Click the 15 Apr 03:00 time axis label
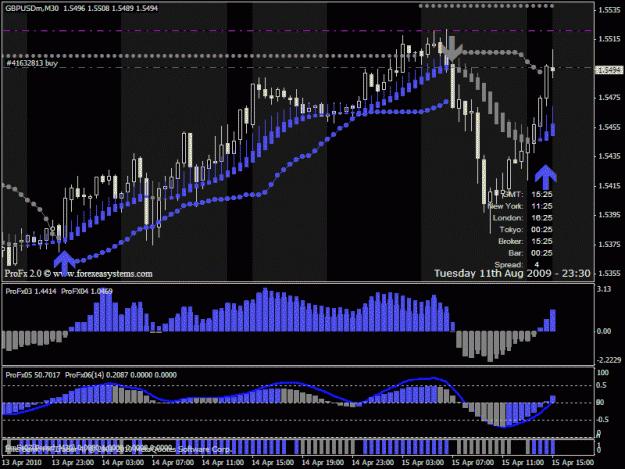This screenshot has width=625, height=469. point(423,463)
